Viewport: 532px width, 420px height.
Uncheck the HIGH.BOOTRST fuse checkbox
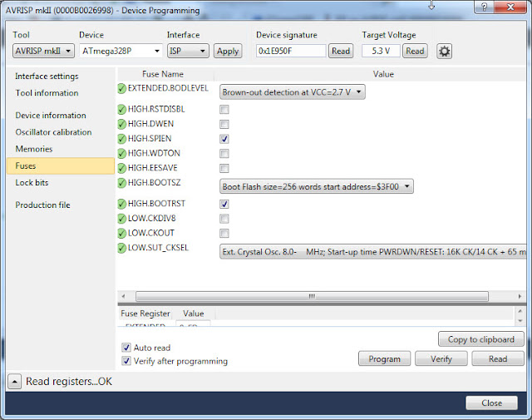224,204
